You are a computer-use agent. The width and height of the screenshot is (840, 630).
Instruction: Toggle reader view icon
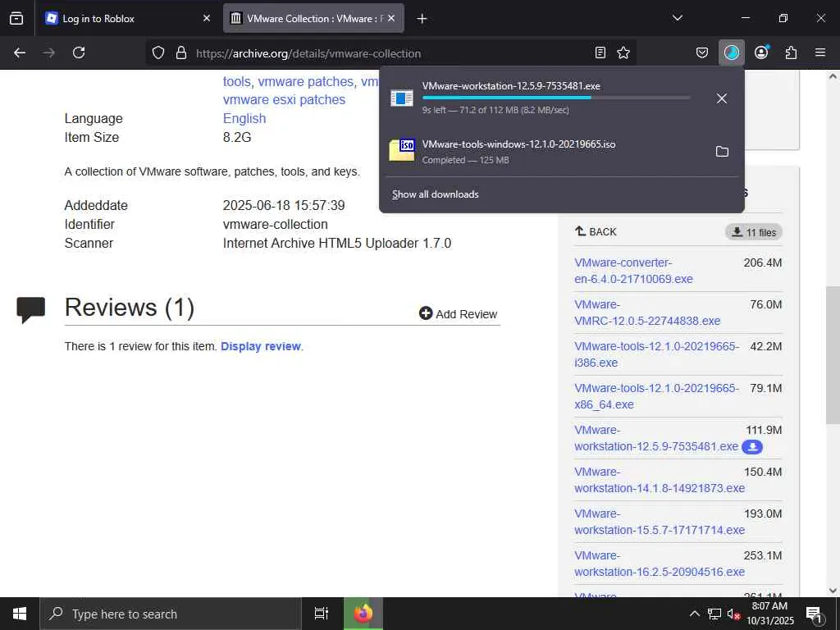(600, 52)
